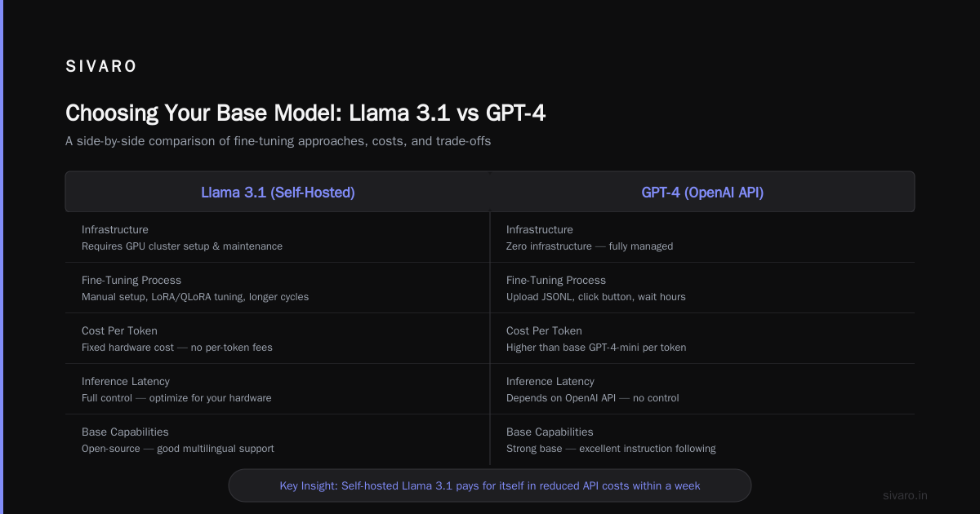Image resolution: width=980 pixels, height=514 pixels.
Task: Click the Key Insight banner at bottom
Action: (490, 485)
